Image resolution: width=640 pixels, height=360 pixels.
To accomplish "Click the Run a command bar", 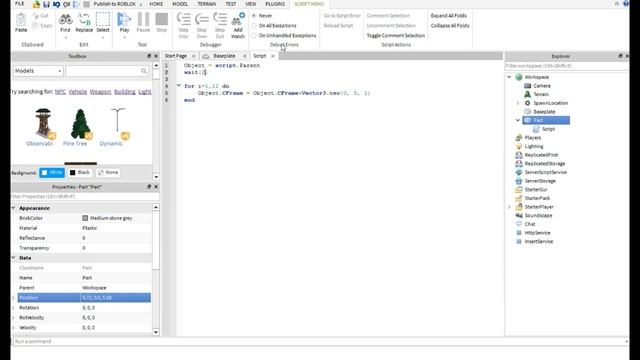I will pyautogui.click(x=320, y=341).
